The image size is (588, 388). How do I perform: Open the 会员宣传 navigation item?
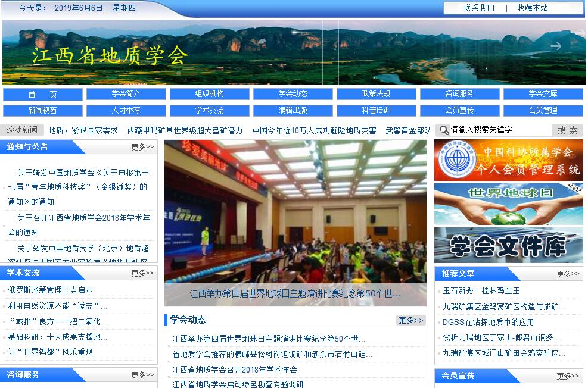(x=460, y=111)
